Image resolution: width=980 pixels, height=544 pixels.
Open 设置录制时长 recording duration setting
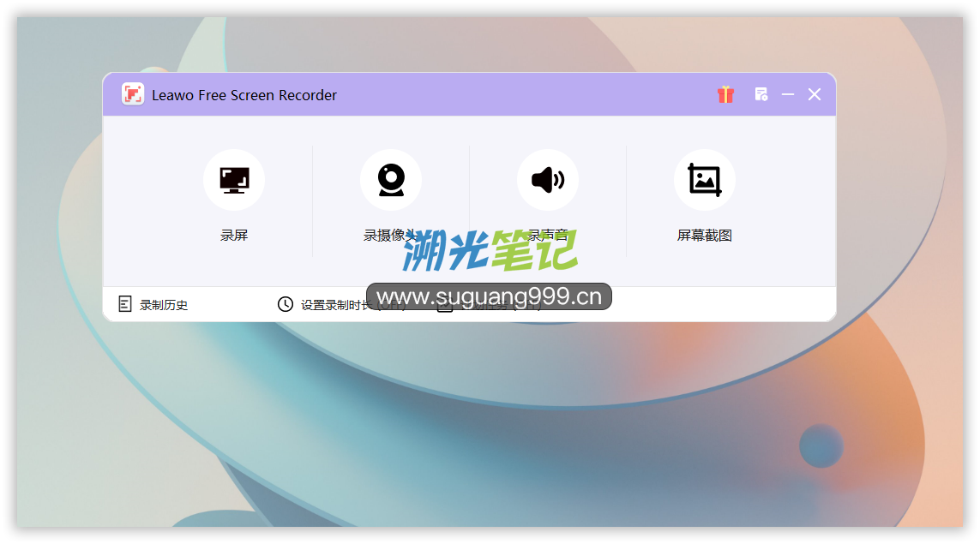(341, 305)
